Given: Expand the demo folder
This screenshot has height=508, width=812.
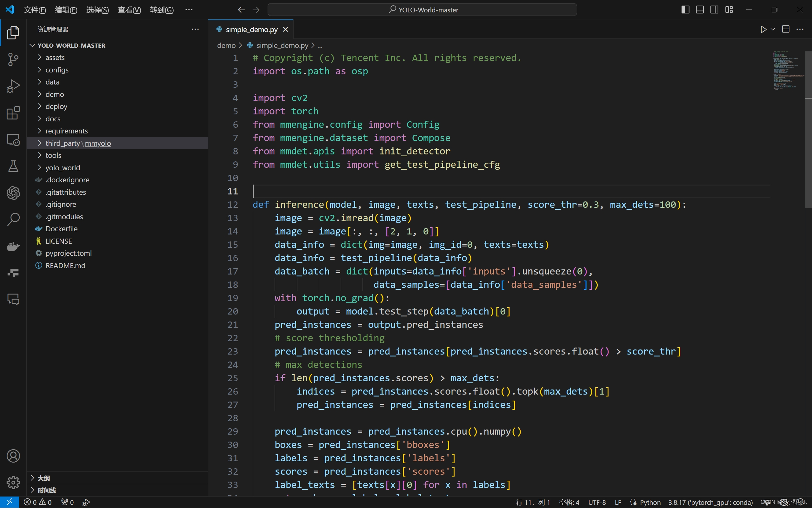Looking at the screenshot, I should point(117,94).
